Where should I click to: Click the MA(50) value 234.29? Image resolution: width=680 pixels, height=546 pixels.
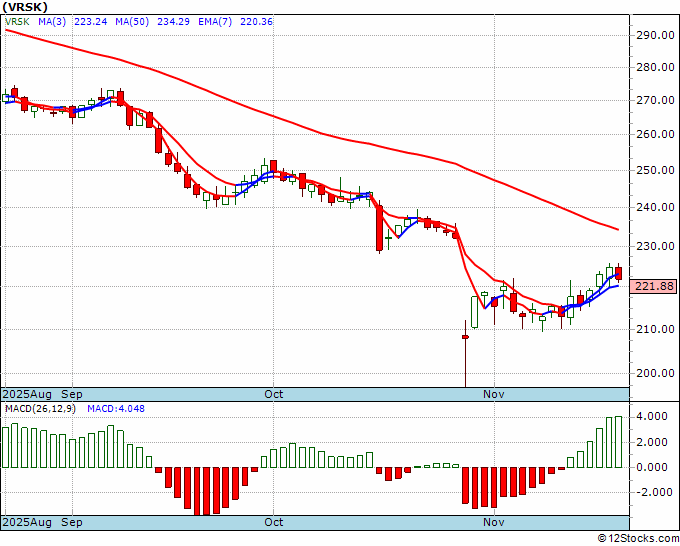(x=173, y=21)
